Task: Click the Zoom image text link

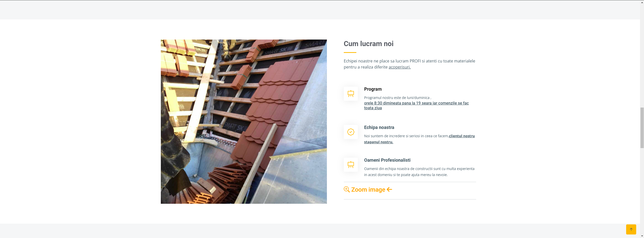Action: point(368,190)
